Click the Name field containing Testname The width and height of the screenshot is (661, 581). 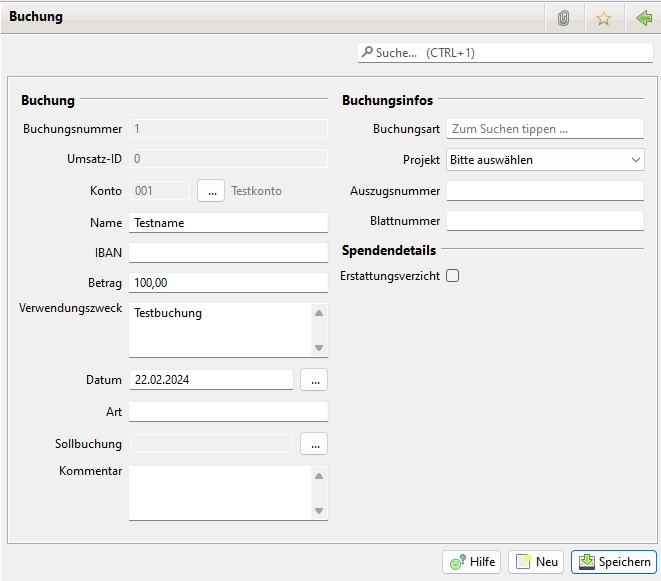point(228,223)
